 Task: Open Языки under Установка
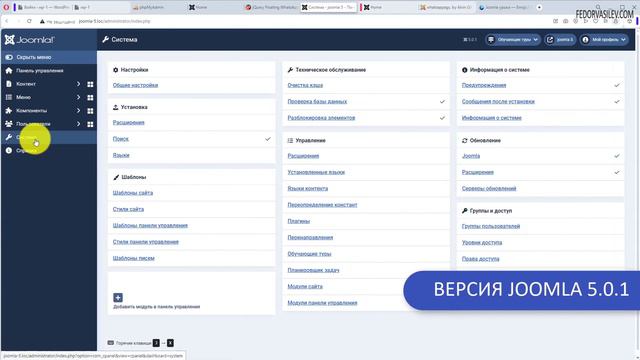[x=121, y=155]
